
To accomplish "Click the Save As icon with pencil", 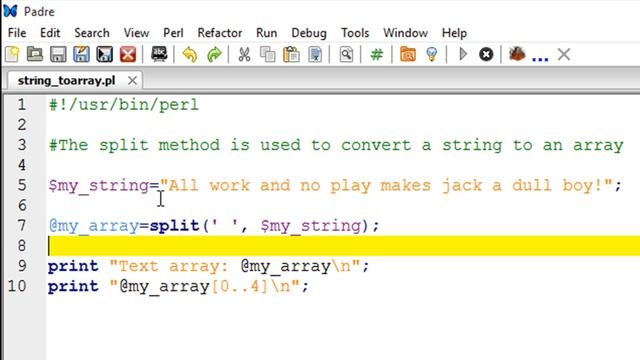I will point(81,54).
